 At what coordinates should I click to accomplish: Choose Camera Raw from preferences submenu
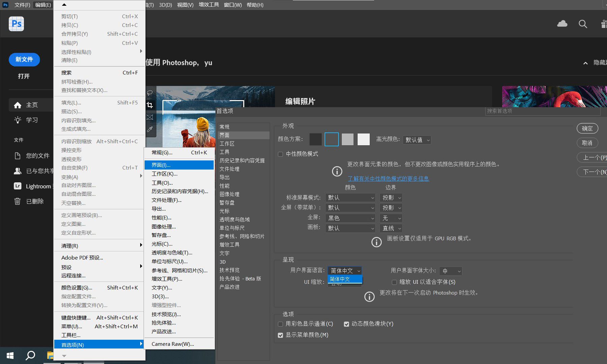coord(173,344)
